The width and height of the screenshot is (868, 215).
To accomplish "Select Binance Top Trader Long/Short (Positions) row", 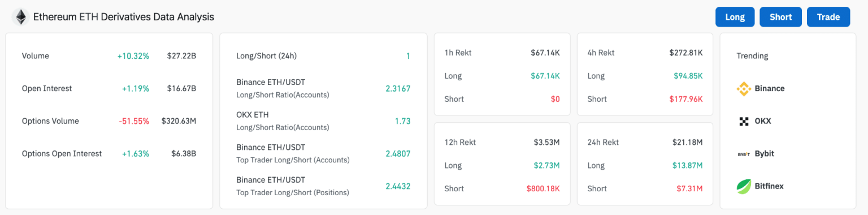I will pos(323,186).
